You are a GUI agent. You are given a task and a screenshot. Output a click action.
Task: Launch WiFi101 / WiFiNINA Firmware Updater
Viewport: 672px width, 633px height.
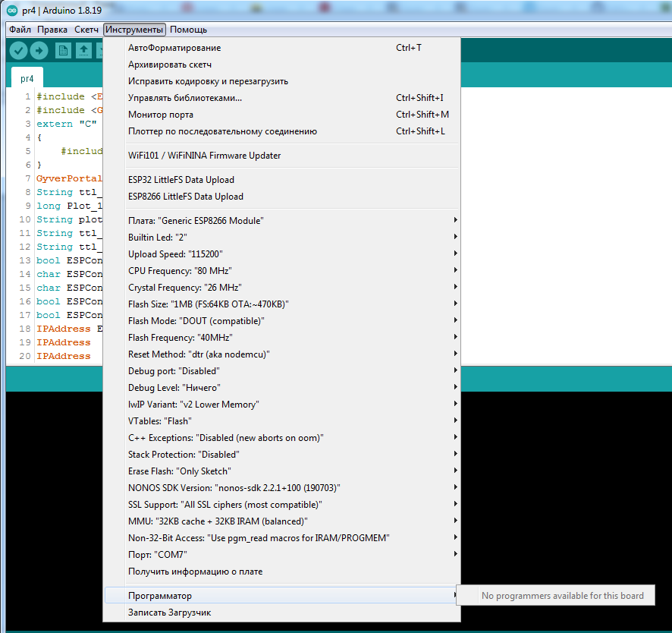281,156
